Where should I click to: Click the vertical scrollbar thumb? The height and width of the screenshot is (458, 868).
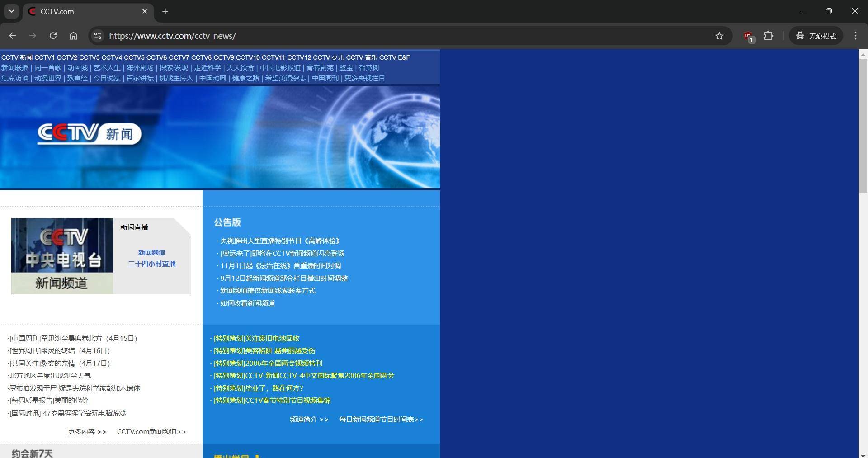coord(863,126)
